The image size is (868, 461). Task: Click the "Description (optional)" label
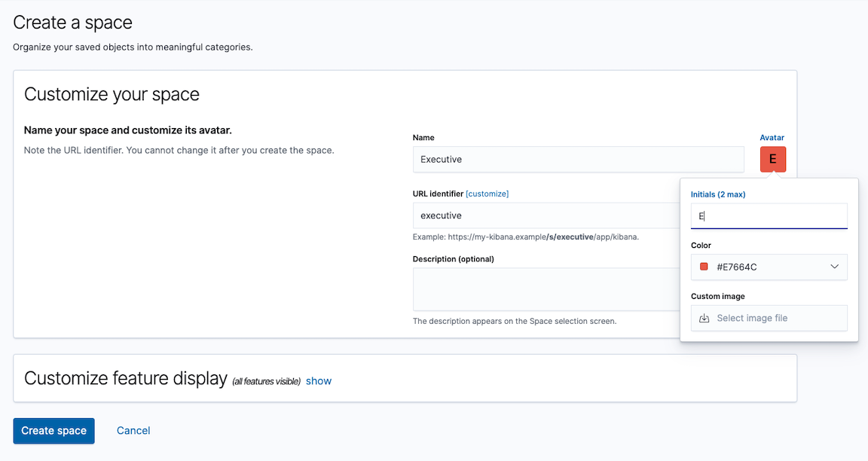tap(453, 259)
